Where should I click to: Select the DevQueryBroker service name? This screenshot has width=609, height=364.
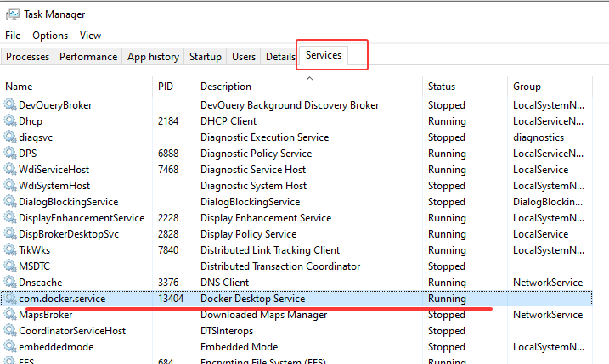tap(55, 105)
